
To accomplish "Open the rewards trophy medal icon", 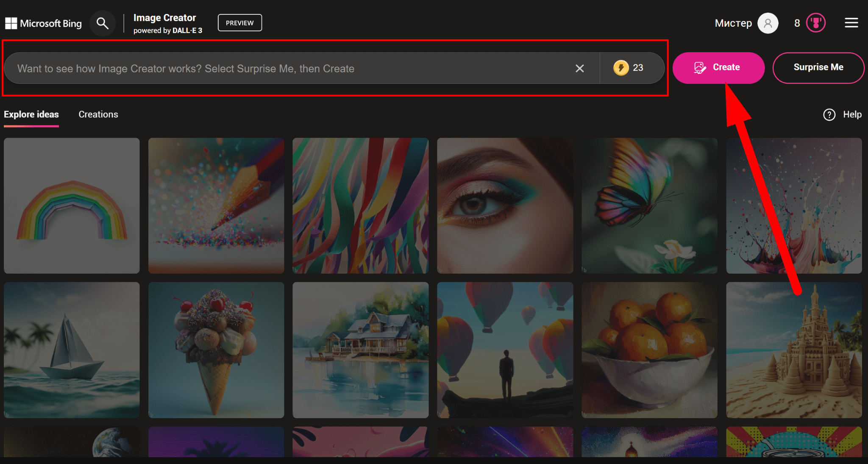I will click(815, 23).
